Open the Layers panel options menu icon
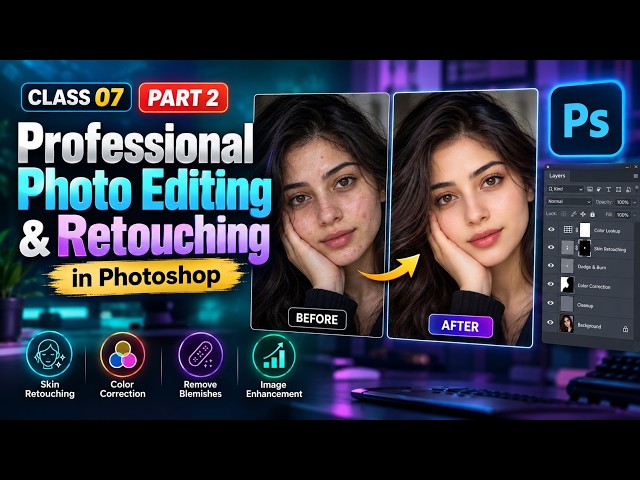Viewport: 640px width, 480px height. (636, 176)
